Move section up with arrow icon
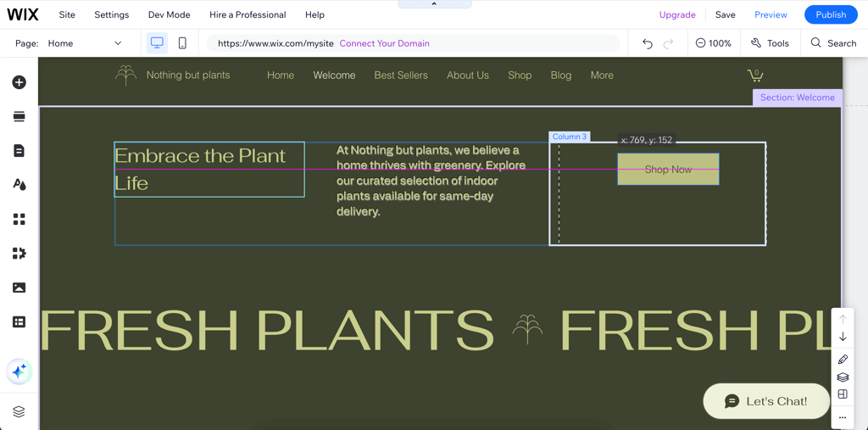The height and width of the screenshot is (430, 868). [843, 319]
